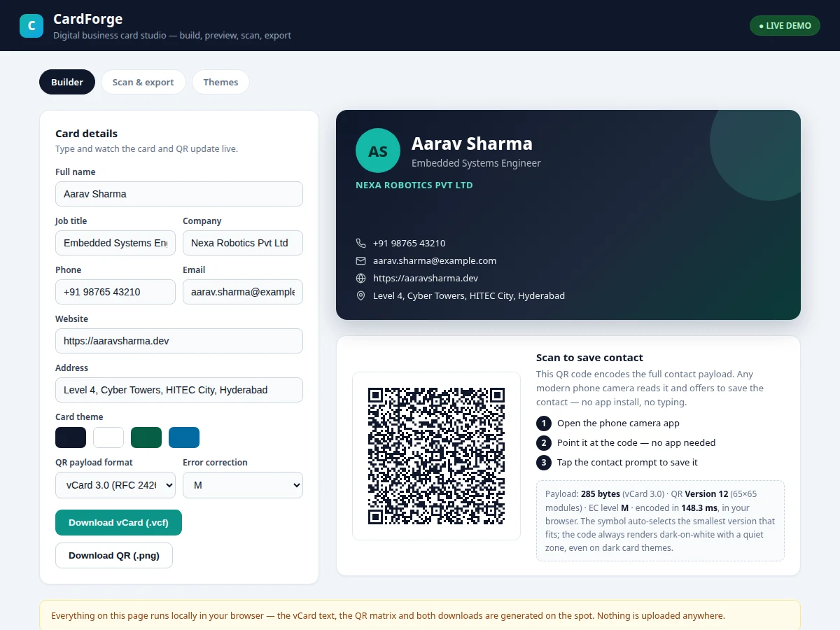This screenshot has height=630, width=840.
Task: Open the Themes tab
Action: [x=220, y=82]
